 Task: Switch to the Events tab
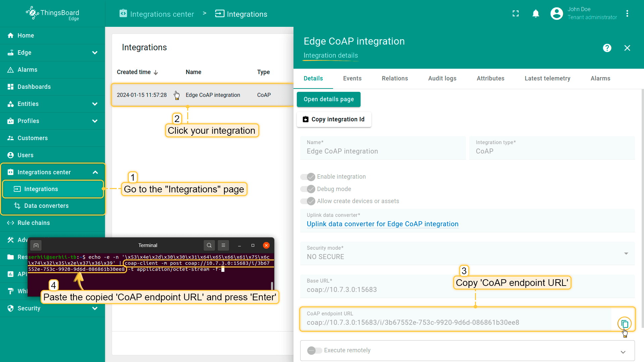coord(352,78)
